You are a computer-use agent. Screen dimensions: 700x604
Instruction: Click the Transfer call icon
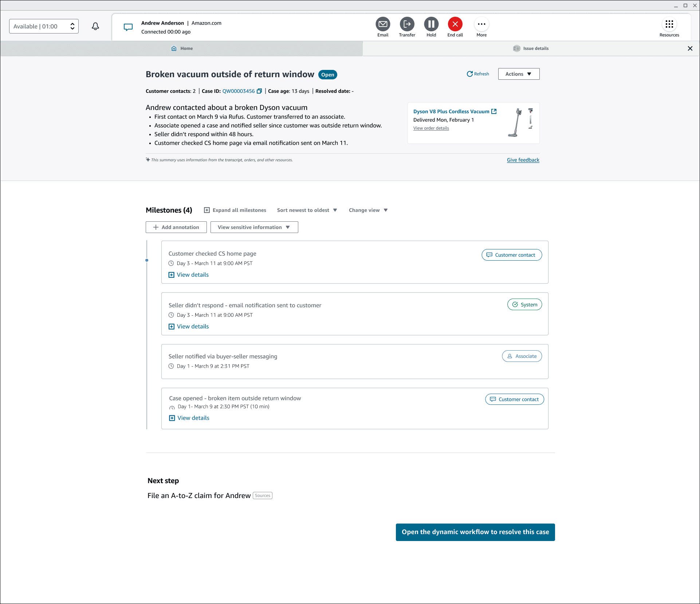407,24
